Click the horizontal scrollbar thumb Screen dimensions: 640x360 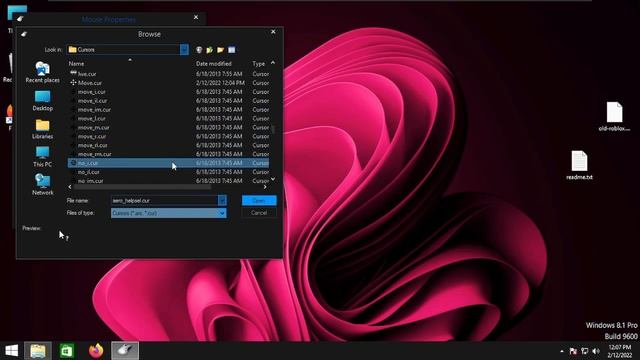pyautogui.click(x=142, y=187)
